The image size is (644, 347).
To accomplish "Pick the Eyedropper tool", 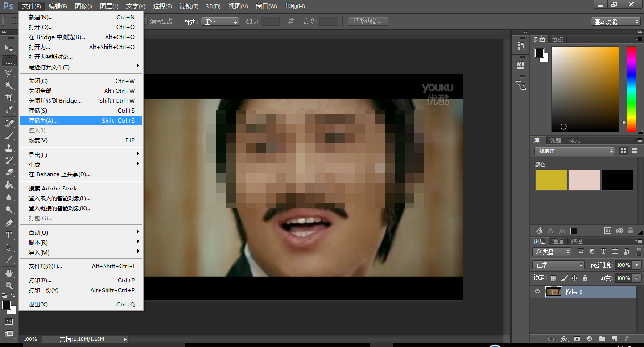I will click(x=9, y=110).
